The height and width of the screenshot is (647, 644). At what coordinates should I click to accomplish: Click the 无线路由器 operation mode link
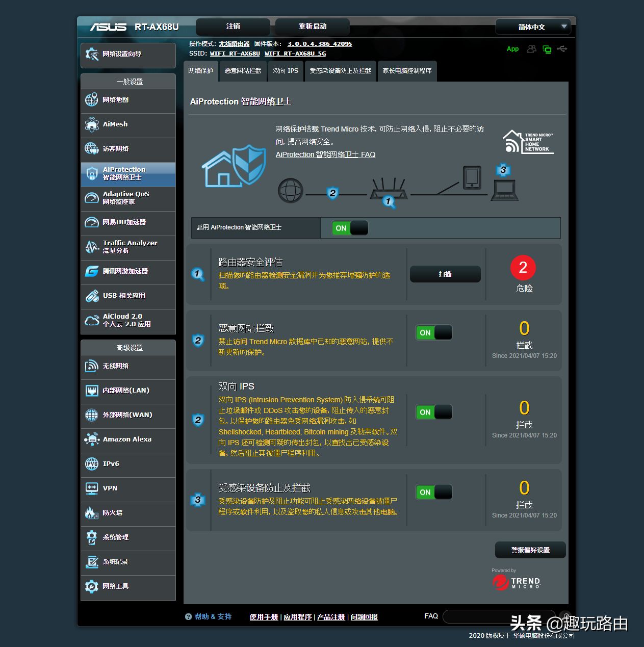[x=235, y=44]
